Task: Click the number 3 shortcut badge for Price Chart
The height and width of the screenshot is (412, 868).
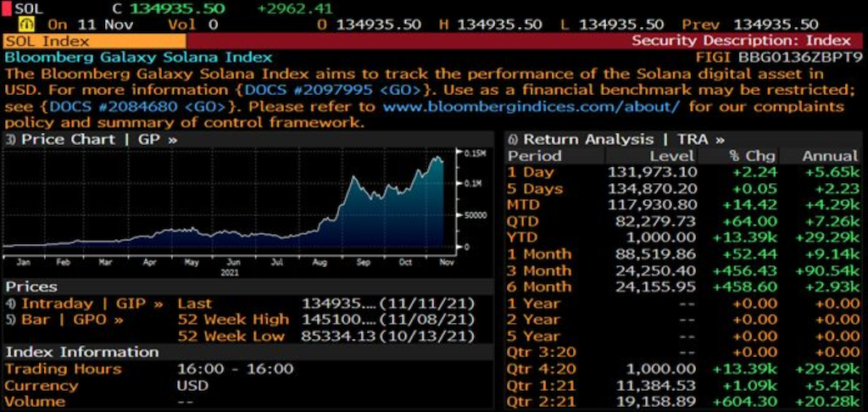Action: pyautogui.click(x=11, y=140)
